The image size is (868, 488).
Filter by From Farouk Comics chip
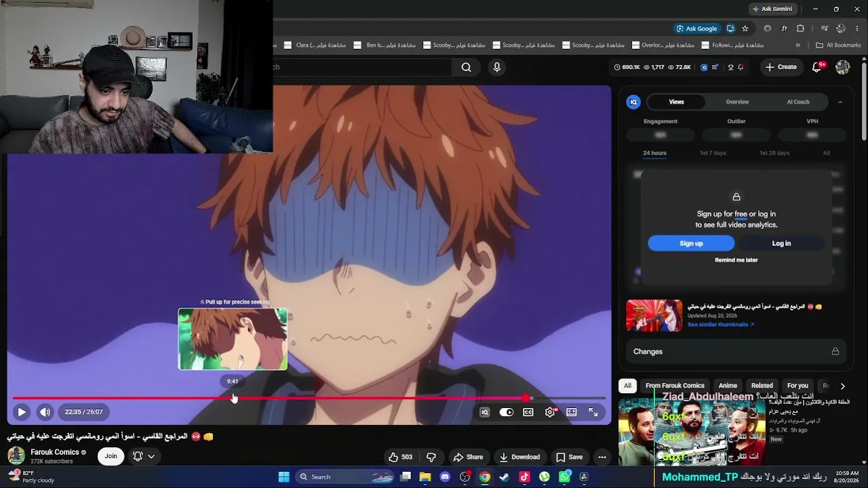pyautogui.click(x=675, y=386)
